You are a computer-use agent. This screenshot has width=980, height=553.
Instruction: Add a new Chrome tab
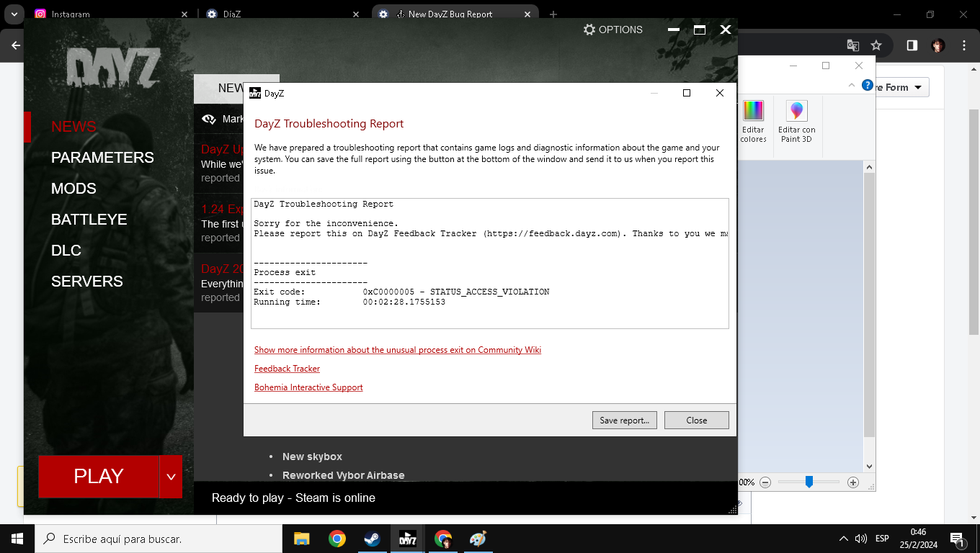coord(553,14)
